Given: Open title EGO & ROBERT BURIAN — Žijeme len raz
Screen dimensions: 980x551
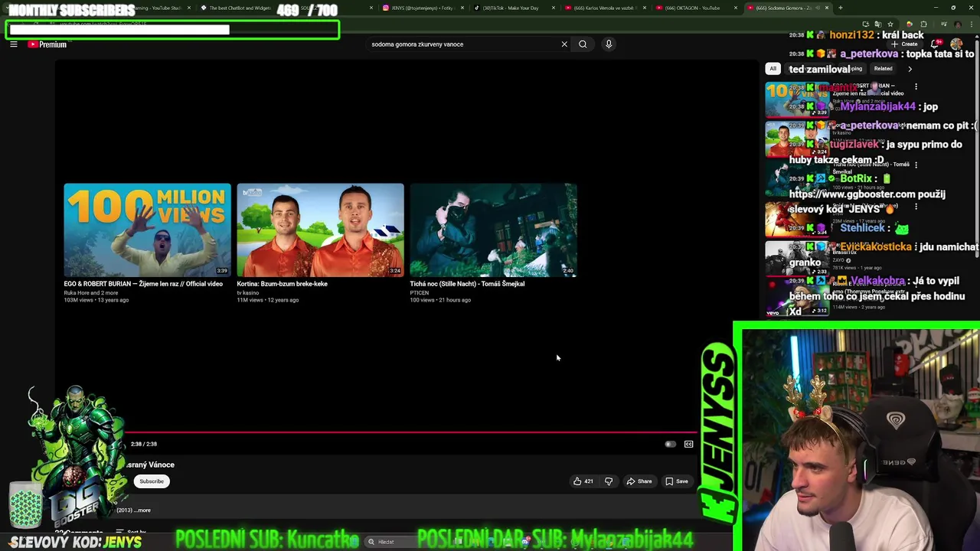Looking at the screenshot, I should coord(143,284).
